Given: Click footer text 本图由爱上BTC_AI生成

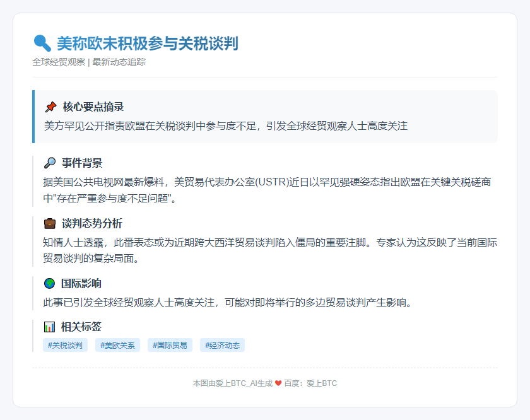Looking at the screenshot, I should click(x=233, y=383).
